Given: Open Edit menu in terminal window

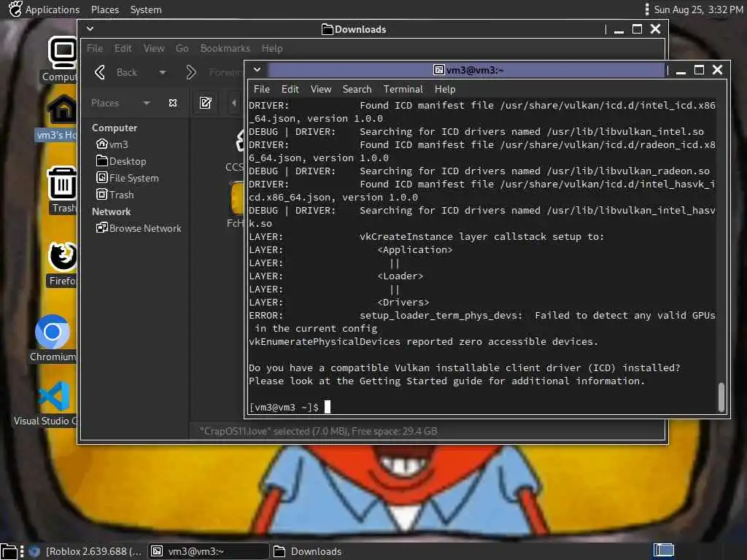Looking at the screenshot, I should click(290, 89).
